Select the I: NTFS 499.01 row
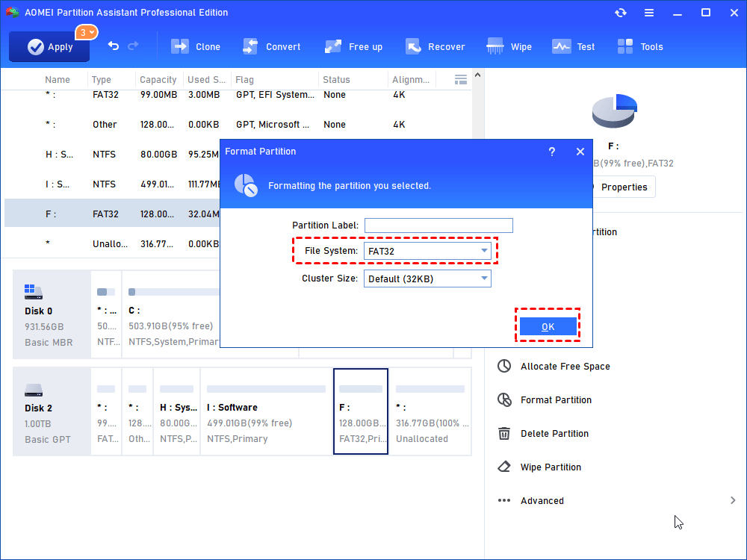The width and height of the screenshot is (747, 560). coord(113,184)
